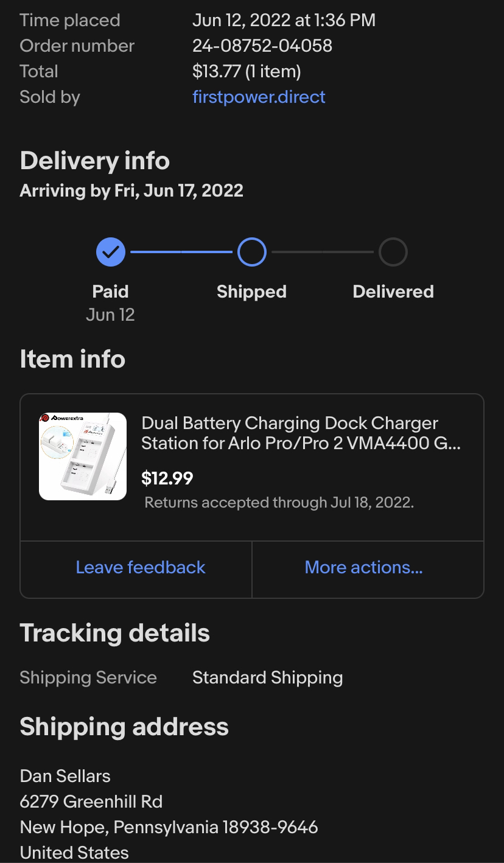Select the order number 24-08752-04058
Image resolution: width=504 pixels, height=863 pixels.
[x=262, y=46]
